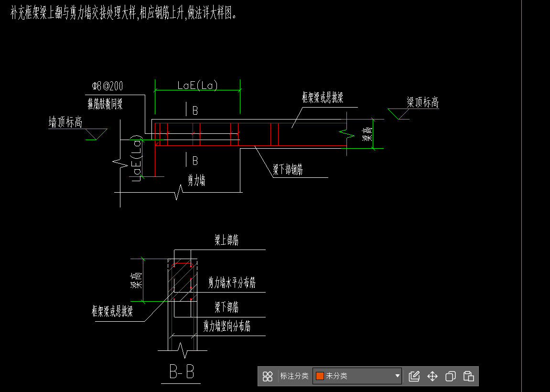
Task: Click the copy icon in the annotation toolbar
Action: [451, 376]
